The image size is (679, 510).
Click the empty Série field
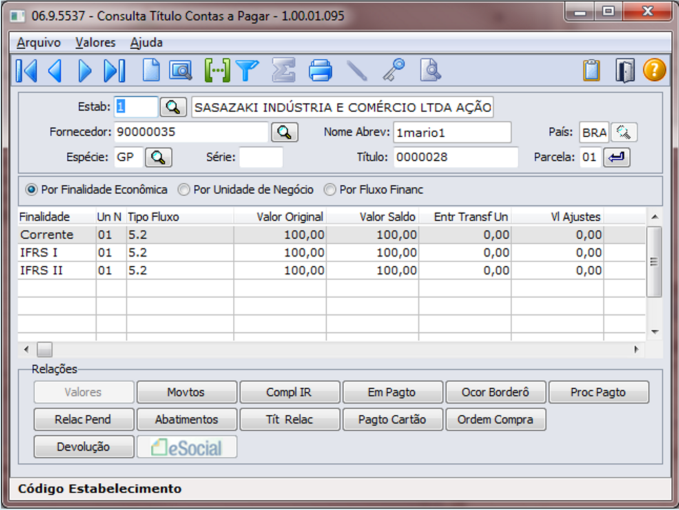point(261,157)
